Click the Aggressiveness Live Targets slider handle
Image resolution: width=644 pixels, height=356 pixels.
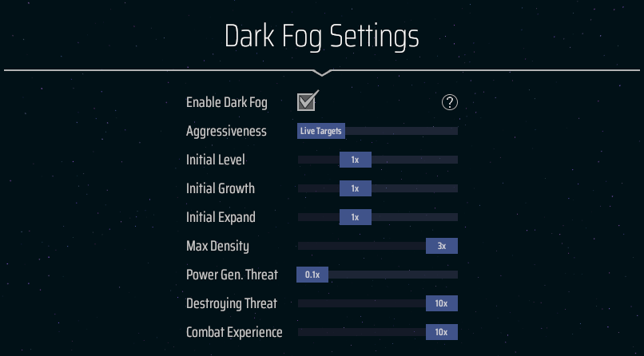(321, 131)
